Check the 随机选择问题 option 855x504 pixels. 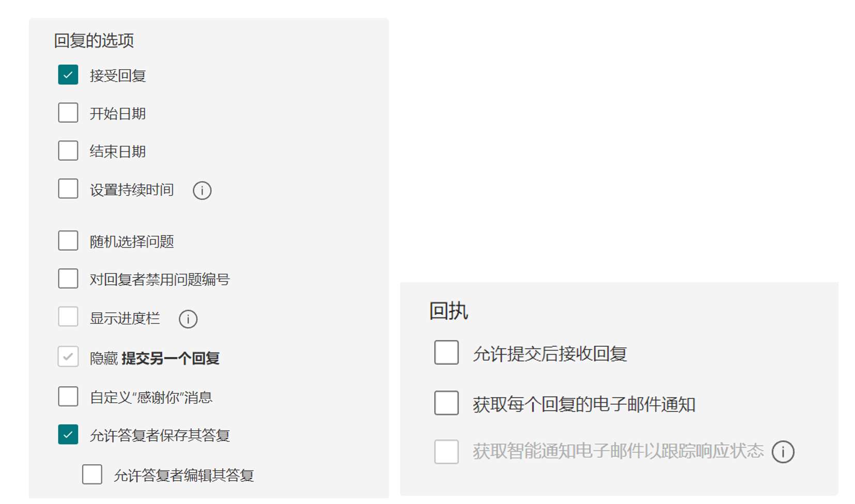click(x=68, y=241)
